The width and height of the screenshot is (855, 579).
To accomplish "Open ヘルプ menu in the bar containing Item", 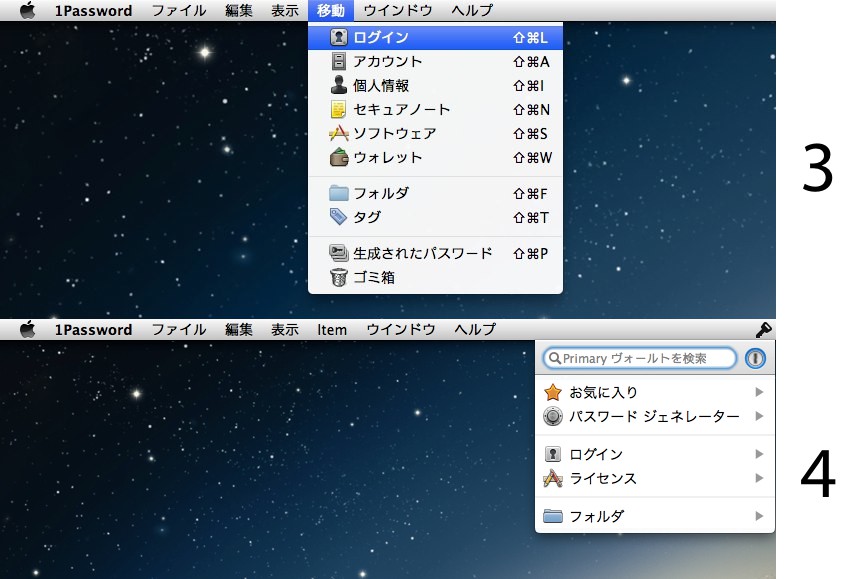I will click(475, 329).
